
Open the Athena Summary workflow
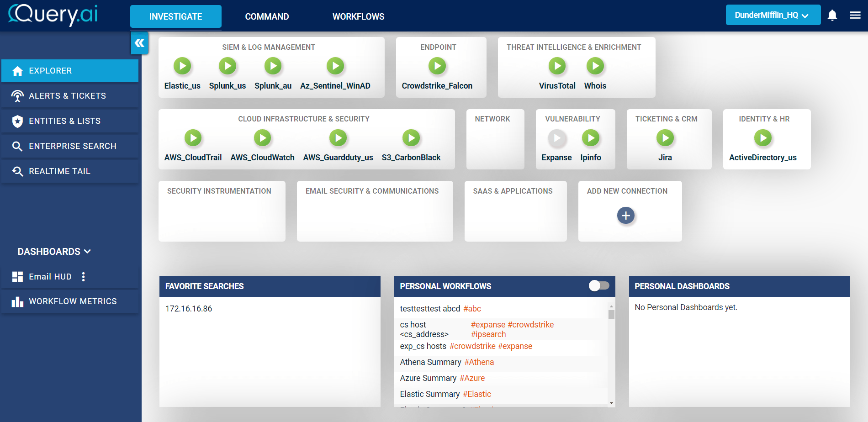[x=430, y=362]
